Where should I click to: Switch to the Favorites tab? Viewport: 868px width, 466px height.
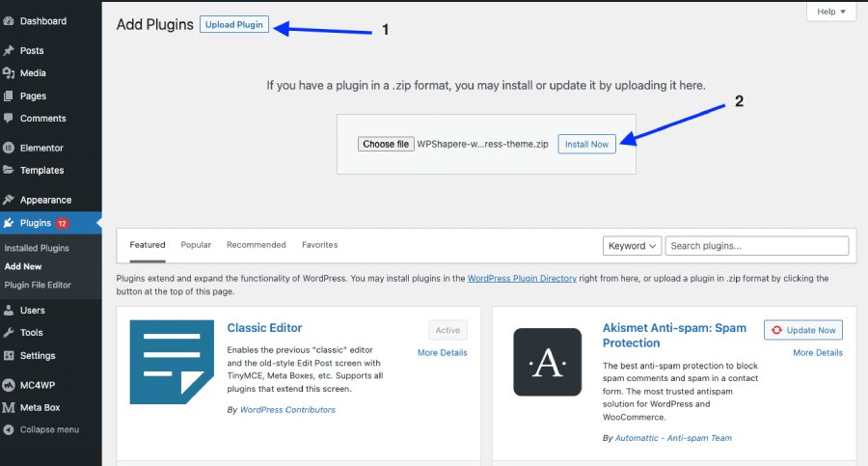tap(319, 245)
